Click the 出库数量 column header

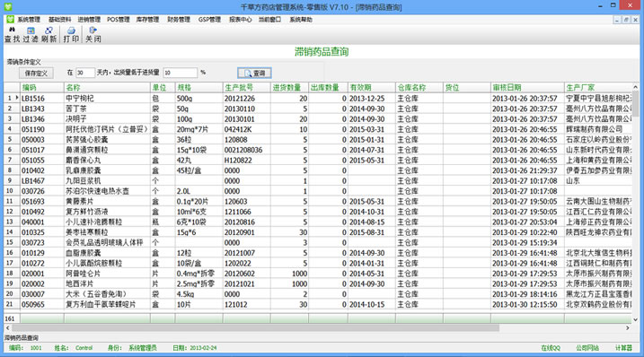328,87
